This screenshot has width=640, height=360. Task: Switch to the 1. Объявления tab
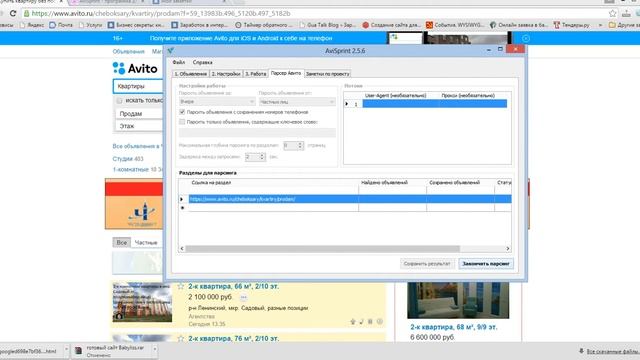coord(191,74)
